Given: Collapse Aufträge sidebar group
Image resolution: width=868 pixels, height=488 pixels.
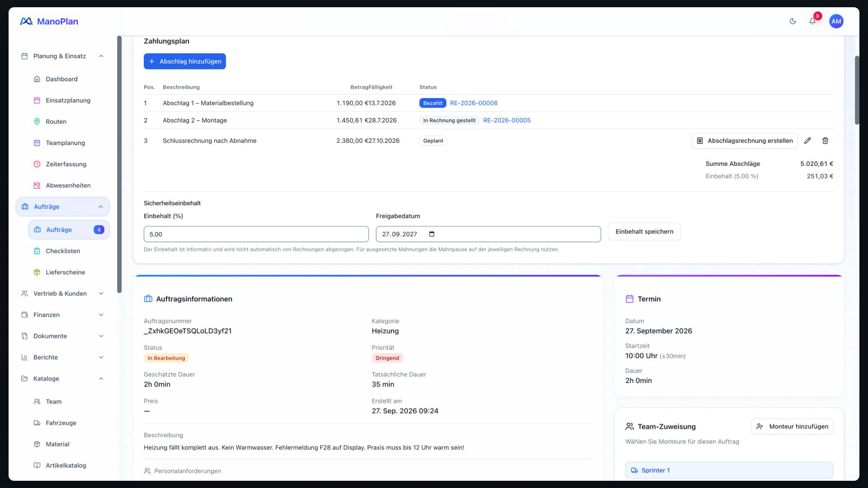Looking at the screenshot, I should click(x=63, y=206).
